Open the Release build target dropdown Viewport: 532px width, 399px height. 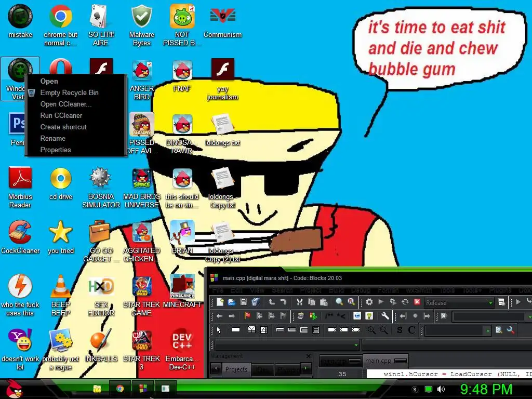click(x=458, y=303)
